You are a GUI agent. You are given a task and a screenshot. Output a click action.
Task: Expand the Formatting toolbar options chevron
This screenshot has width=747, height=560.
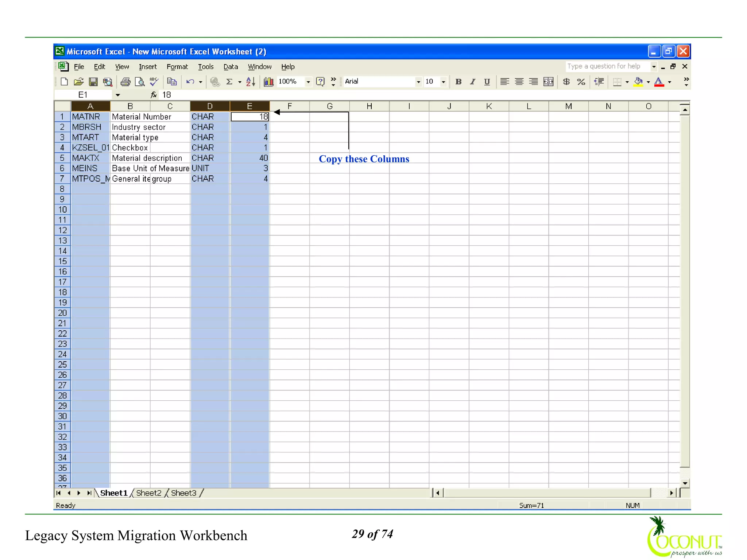click(x=686, y=82)
